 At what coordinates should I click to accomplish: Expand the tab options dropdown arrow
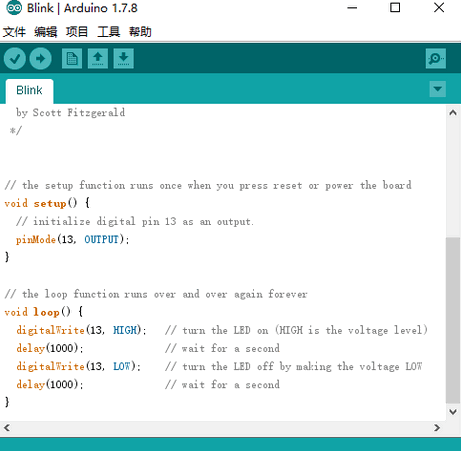click(x=438, y=89)
